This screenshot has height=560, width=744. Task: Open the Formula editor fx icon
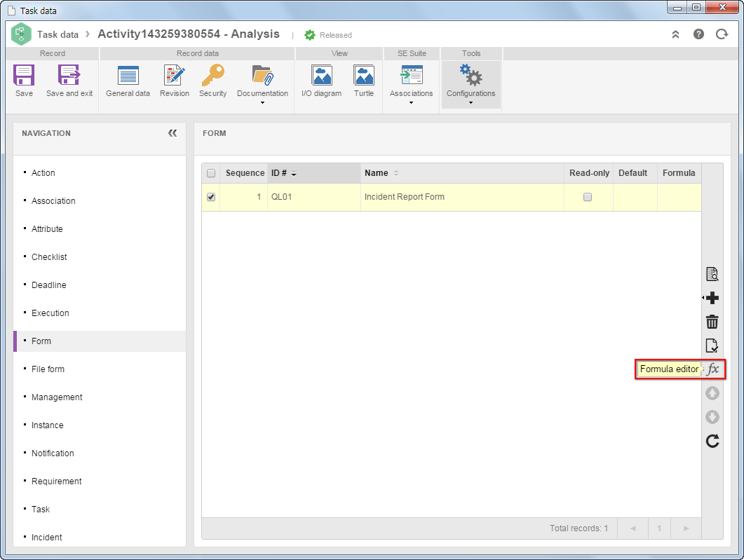(x=712, y=369)
